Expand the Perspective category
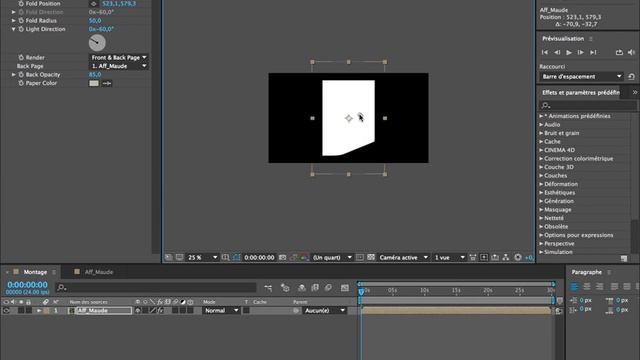 pyautogui.click(x=541, y=244)
